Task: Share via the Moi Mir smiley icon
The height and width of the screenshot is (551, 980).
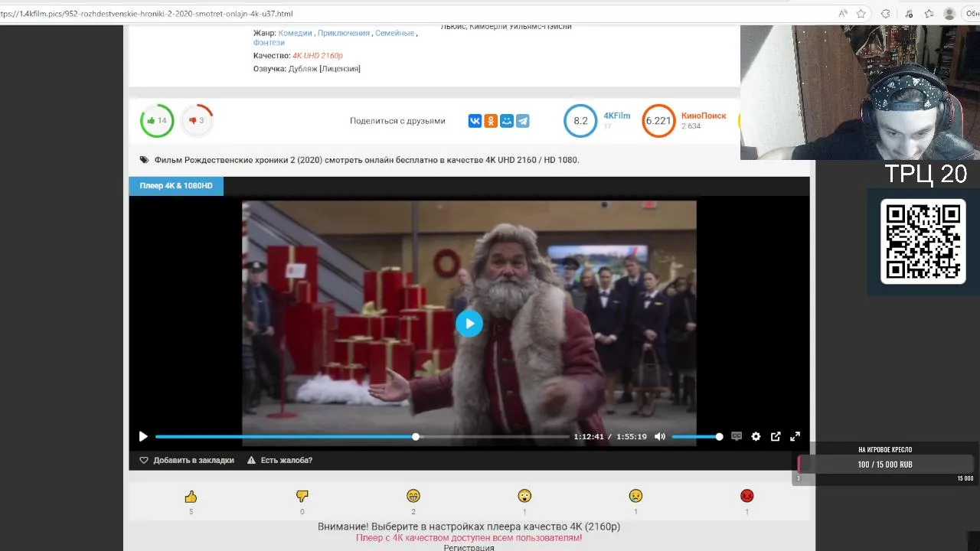Action: [507, 121]
